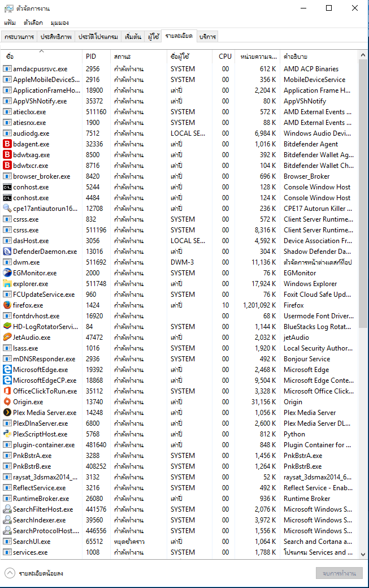Collapse to fewer details with chevron button
This screenshot has height=588, width=369.
click(x=10, y=573)
